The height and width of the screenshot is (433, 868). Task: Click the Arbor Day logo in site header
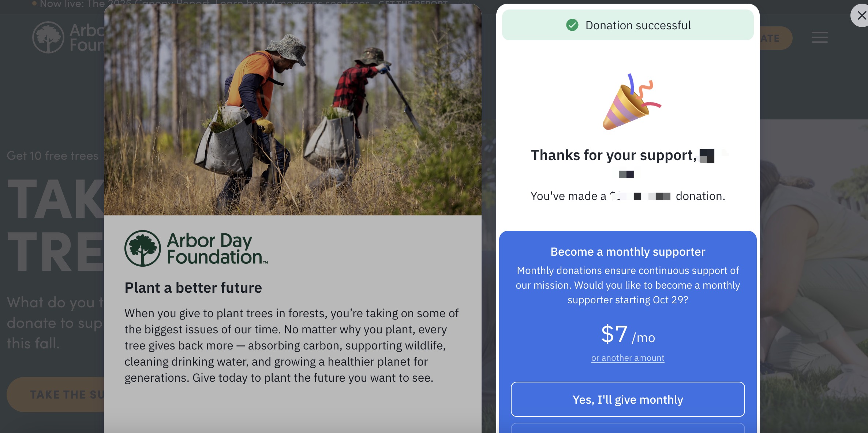click(x=48, y=37)
